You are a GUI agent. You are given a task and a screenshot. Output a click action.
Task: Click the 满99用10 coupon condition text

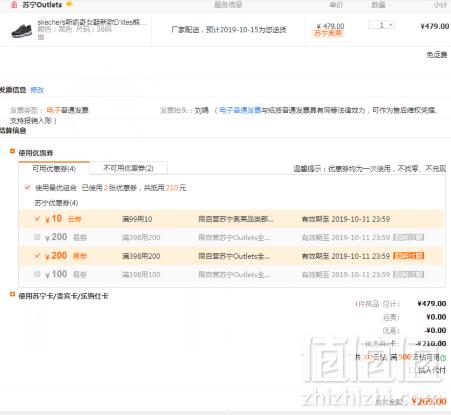137,219
